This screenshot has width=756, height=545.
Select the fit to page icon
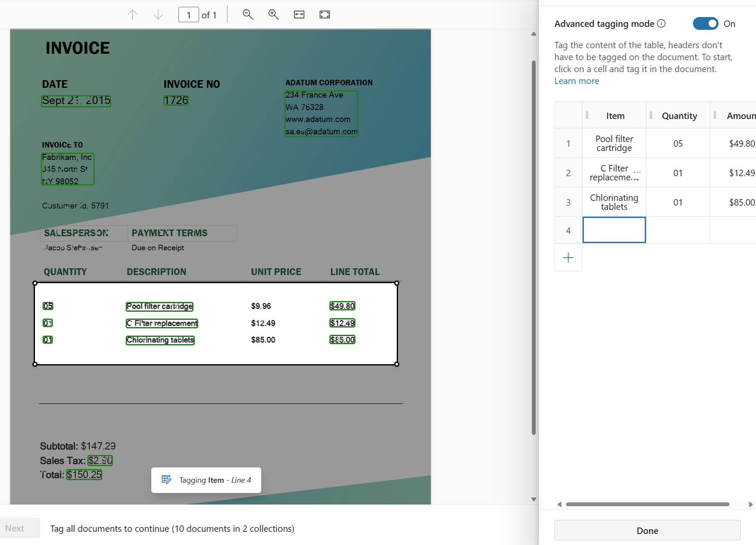click(325, 15)
